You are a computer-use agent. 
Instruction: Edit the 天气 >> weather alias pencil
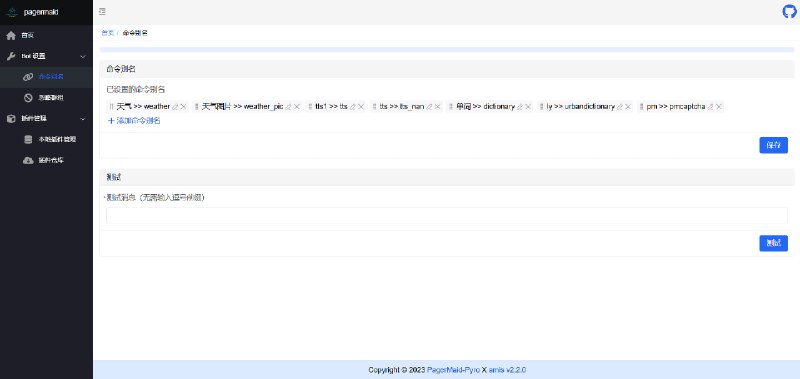[176, 107]
